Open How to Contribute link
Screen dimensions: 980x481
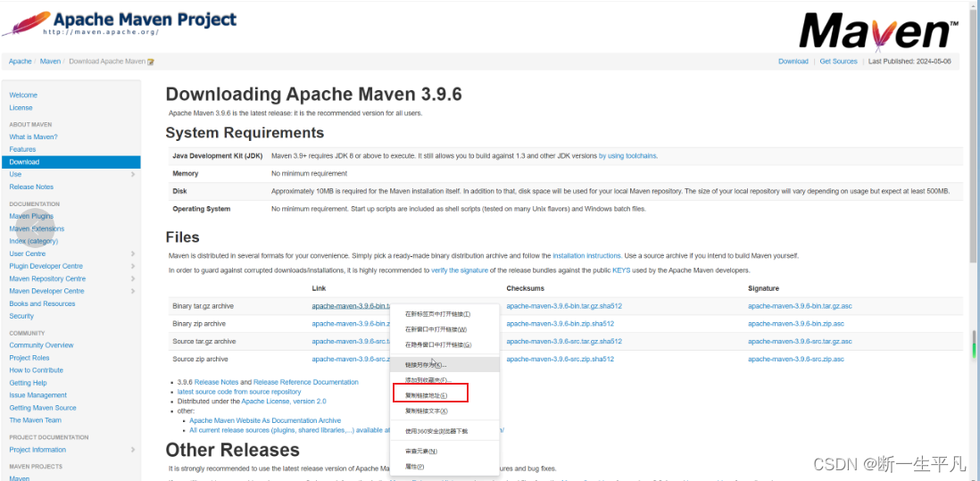(37, 369)
